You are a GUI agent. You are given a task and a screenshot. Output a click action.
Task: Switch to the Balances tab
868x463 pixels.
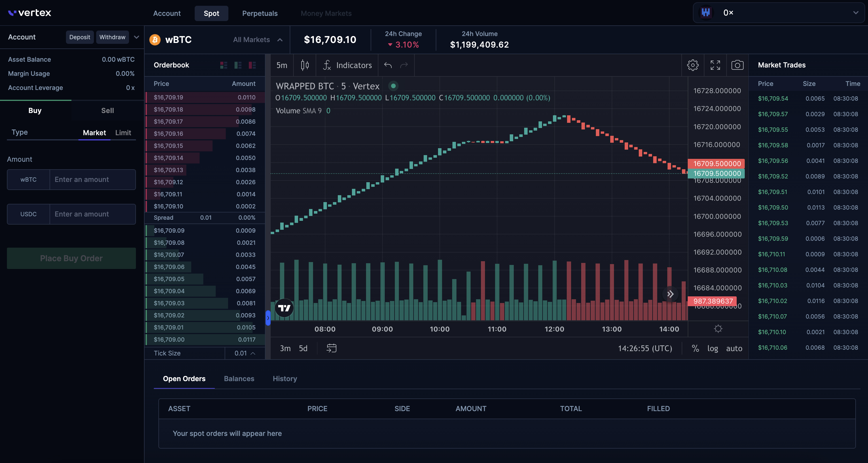(x=239, y=379)
